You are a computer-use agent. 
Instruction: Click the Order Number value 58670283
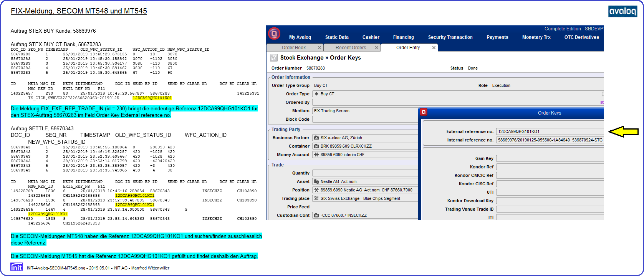tap(316, 68)
